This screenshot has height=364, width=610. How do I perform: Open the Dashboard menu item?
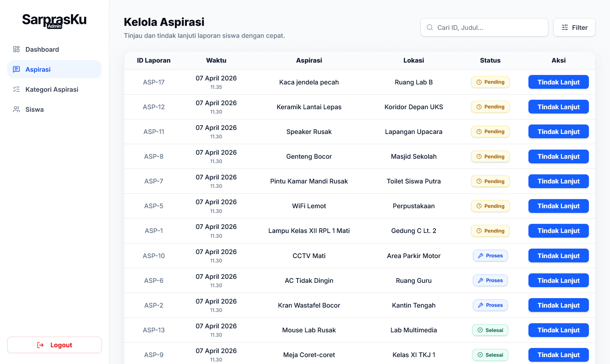coord(54,49)
